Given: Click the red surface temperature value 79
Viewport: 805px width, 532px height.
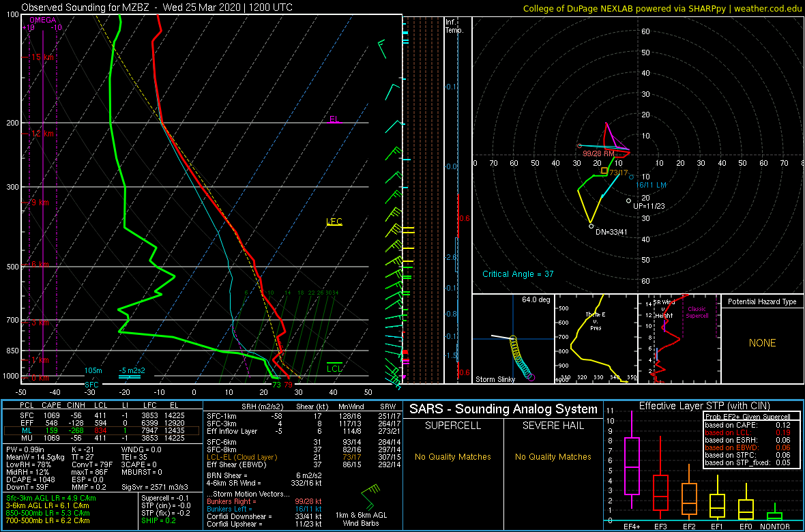Looking at the screenshot, I should (x=289, y=385).
